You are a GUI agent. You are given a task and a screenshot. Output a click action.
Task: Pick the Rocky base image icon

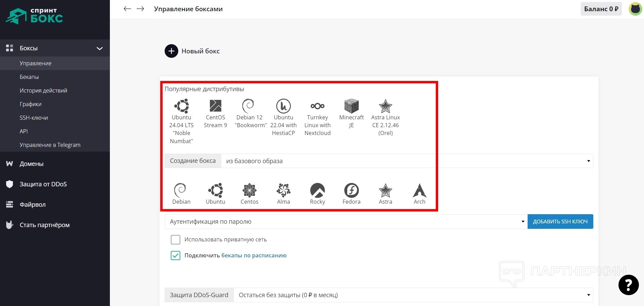[317, 190]
